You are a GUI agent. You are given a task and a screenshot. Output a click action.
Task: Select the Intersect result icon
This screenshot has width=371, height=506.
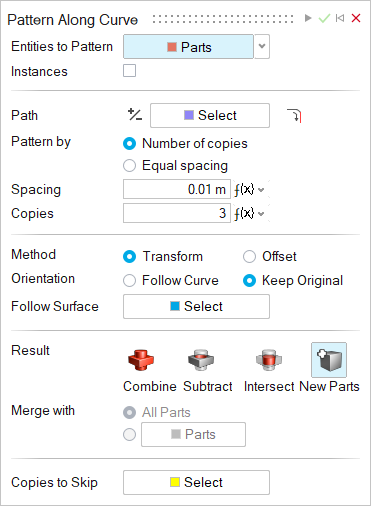click(269, 360)
